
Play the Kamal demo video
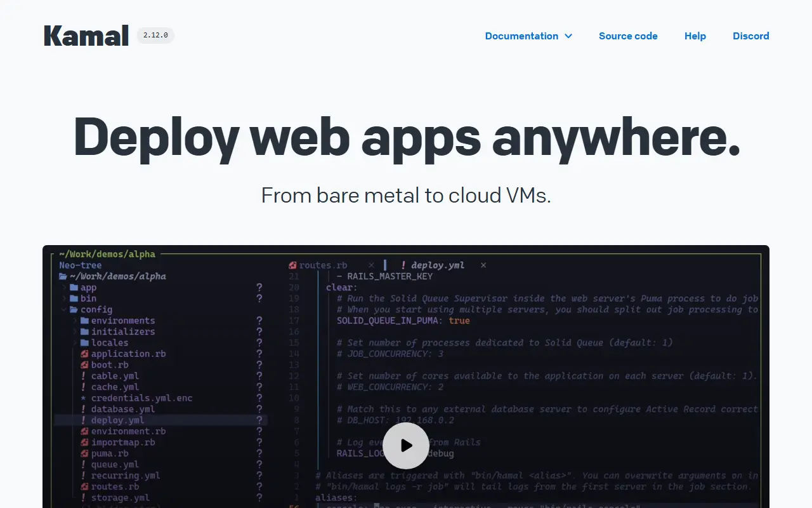click(406, 446)
